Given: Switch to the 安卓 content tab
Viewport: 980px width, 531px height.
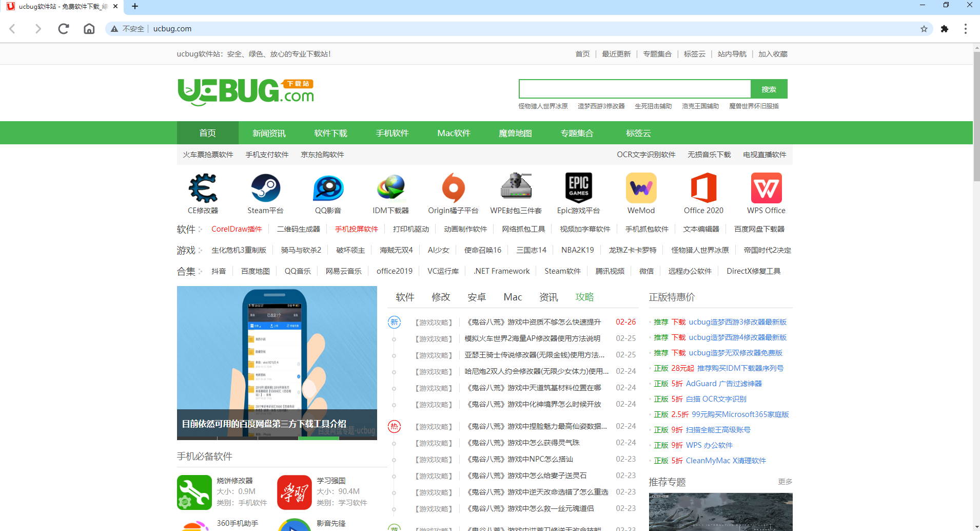Looking at the screenshot, I should click(x=477, y=297).
